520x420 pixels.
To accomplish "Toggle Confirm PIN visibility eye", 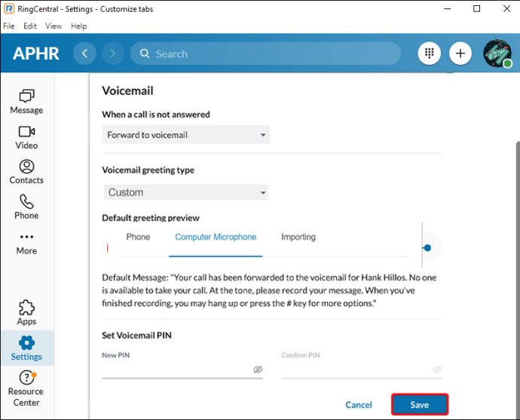I will pos(437,369).
